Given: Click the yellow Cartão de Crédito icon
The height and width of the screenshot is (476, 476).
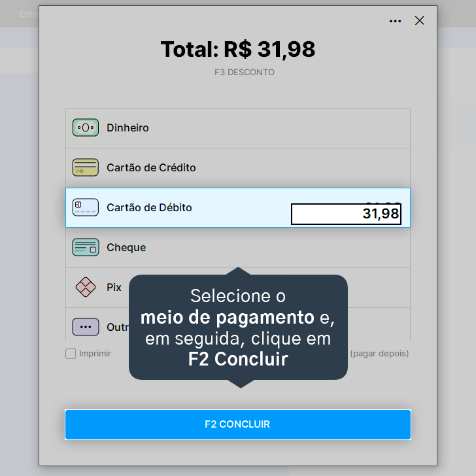Looking at the screenshot, I should coord(85,167).
